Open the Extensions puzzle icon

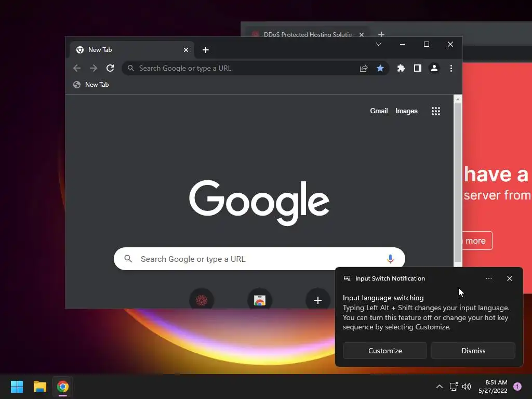(401, 68)
